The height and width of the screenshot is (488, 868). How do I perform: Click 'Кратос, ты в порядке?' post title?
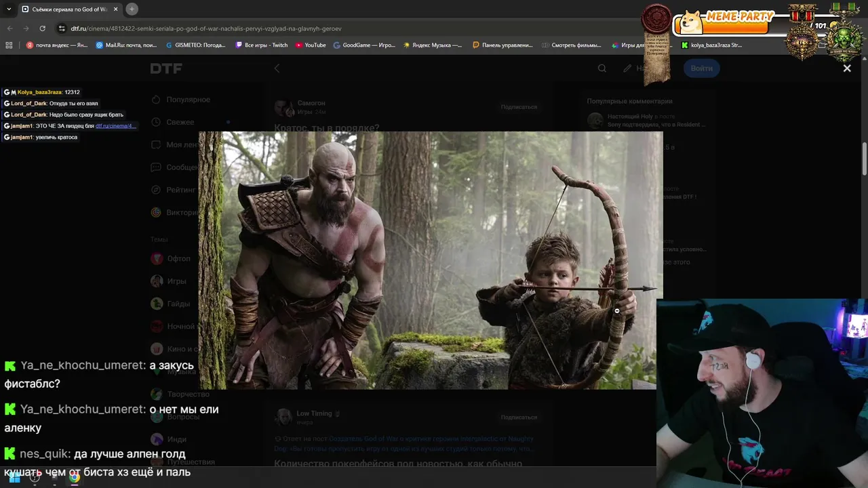click(x=327, y=127)
